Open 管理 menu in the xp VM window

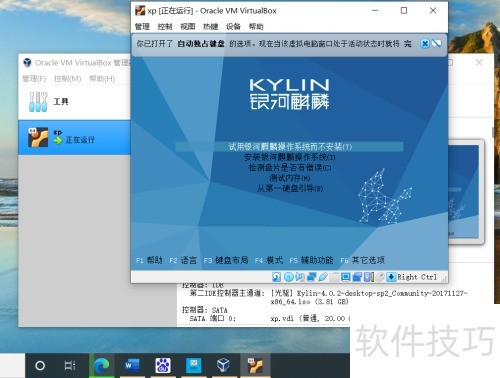[x=142, y=26]
